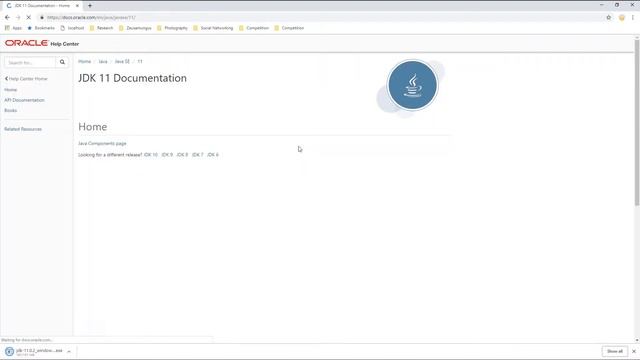
Task: Click the Home breadcrumb
Action: point(84,62)
